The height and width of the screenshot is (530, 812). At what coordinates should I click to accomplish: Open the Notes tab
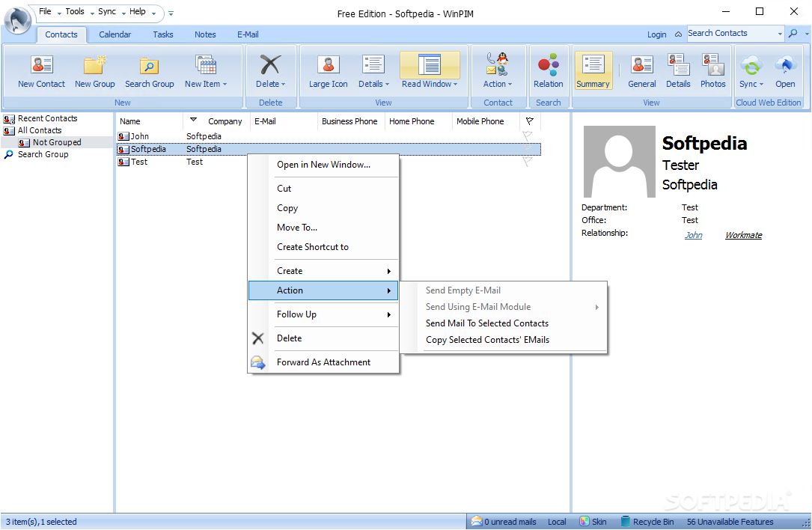205,34
